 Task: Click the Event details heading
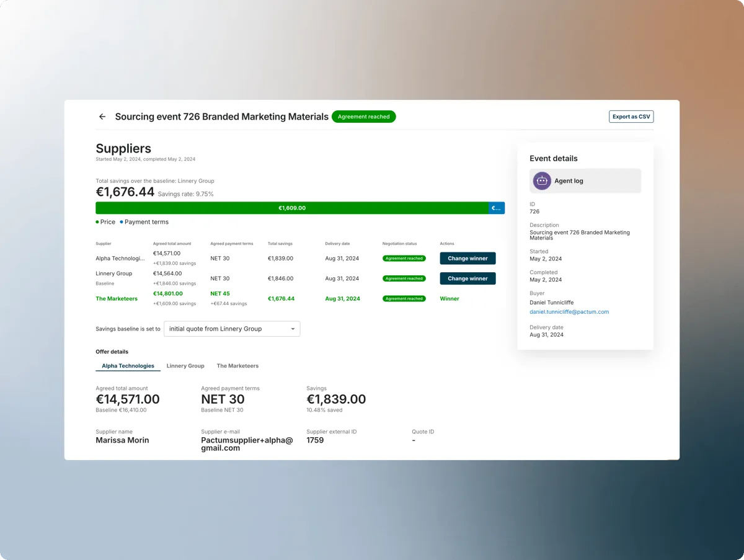554,159
